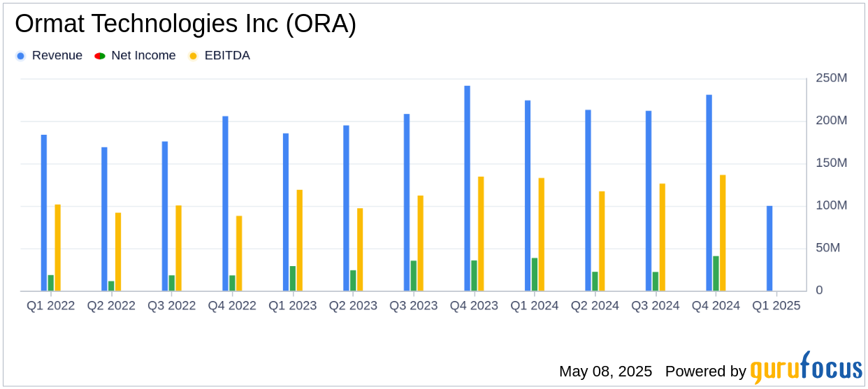The image size is (868, 389).
Task: Open the gurufocus logo link
Action: tap(806, 368)
